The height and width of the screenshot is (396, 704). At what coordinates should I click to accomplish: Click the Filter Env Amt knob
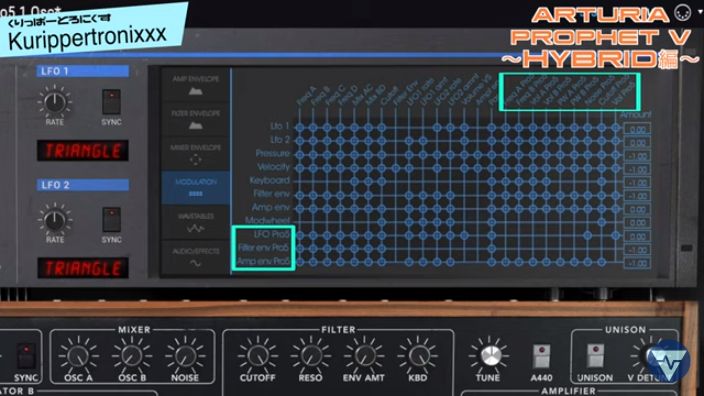pyautogui.click(x=364, y=356)
